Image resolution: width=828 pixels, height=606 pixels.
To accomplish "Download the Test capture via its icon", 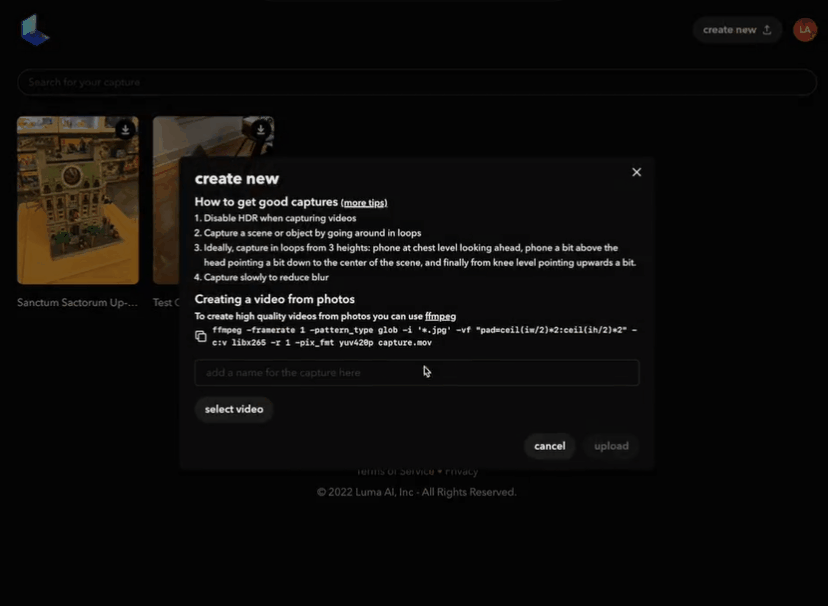I will tap(260, 129).
